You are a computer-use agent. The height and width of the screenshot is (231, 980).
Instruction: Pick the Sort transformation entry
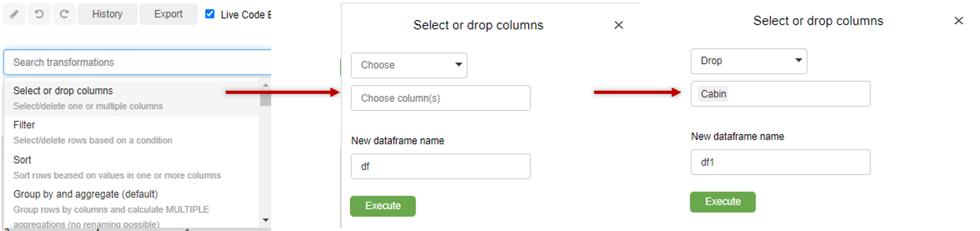click(x=22, y=160)
